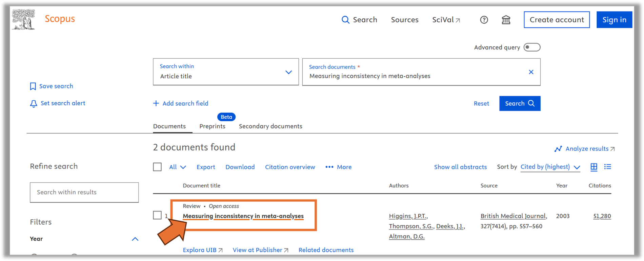Screen dimensions: 644x261
Task: Switch to list view icon
Action: click(x=607, y=167)
